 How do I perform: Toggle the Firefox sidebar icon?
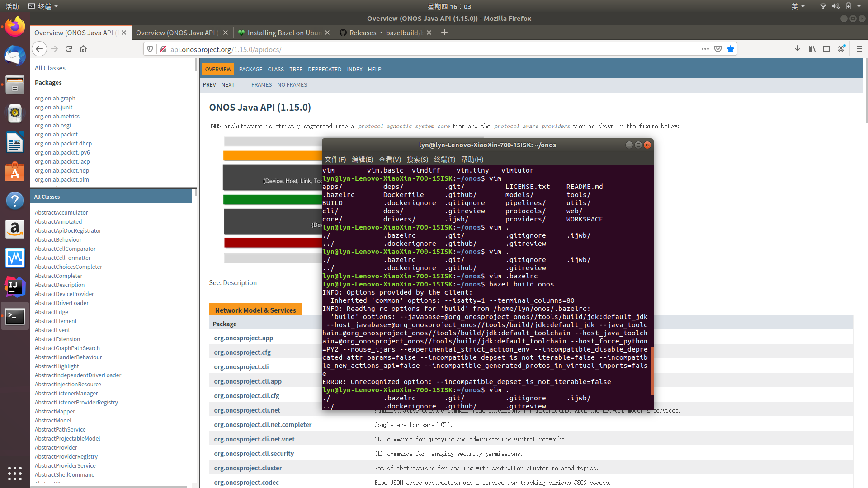(x=826, y=49)
